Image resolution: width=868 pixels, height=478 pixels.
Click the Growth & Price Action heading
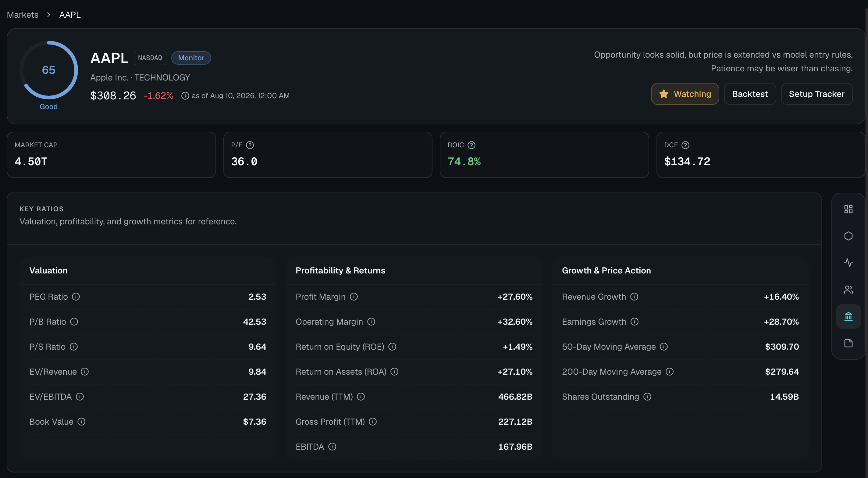[x=606, y=271]
